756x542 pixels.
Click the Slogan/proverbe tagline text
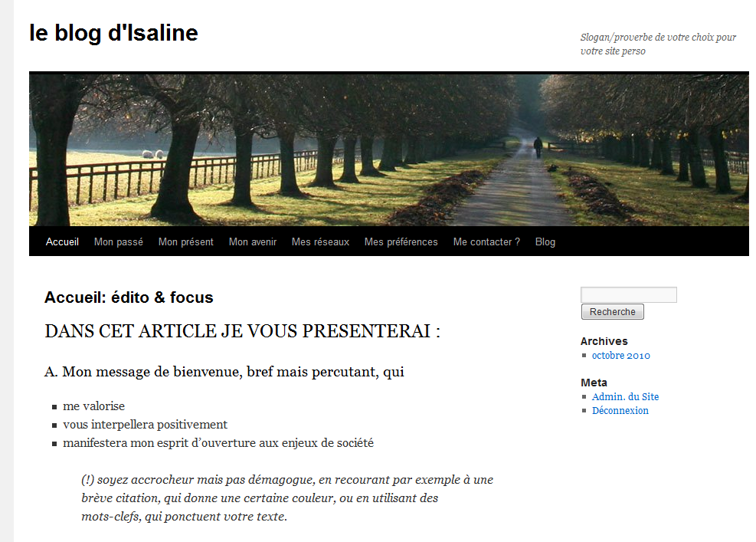[x=658, y=44]
